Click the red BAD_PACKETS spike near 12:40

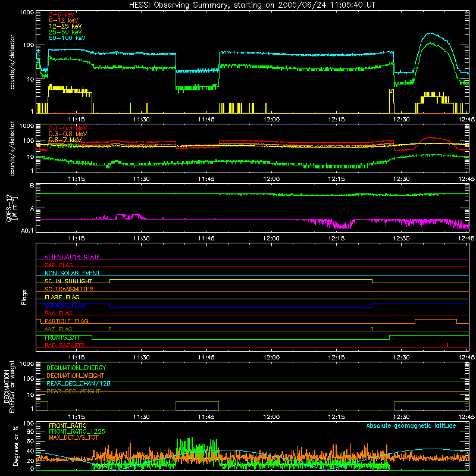[447, 345]
